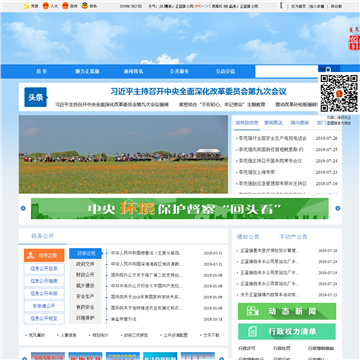Viewport: 360px width, 360px height.
Task: Select the 国务院信息 news tab
Action: click(x=247, y=123)
